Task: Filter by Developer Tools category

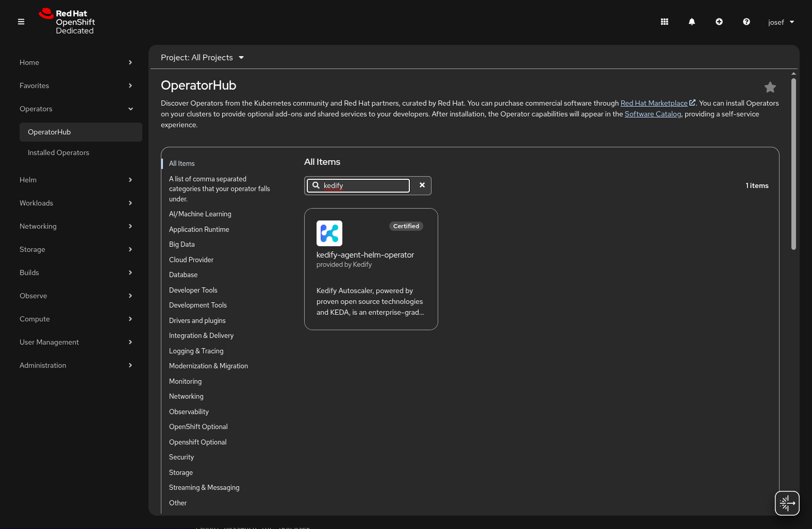Action: pyautogui.click(x=193, y=290)
